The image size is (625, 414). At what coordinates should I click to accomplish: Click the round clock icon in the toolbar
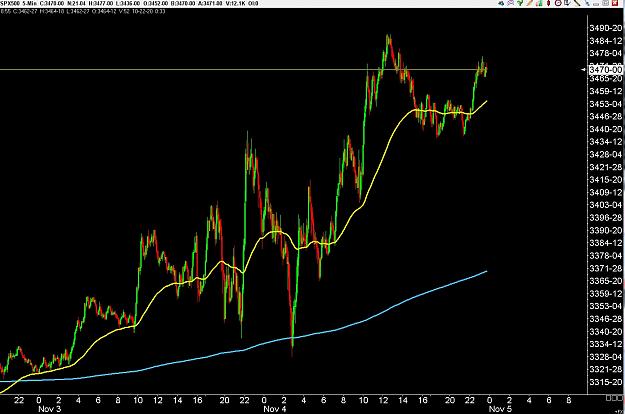click(x=558, y=3)
